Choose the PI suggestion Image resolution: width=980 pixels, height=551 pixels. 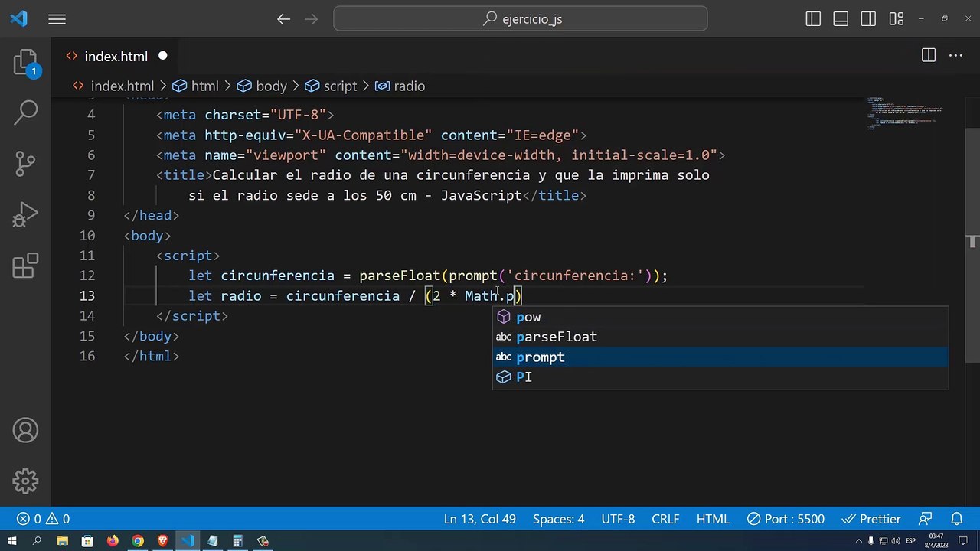(720, 377)
